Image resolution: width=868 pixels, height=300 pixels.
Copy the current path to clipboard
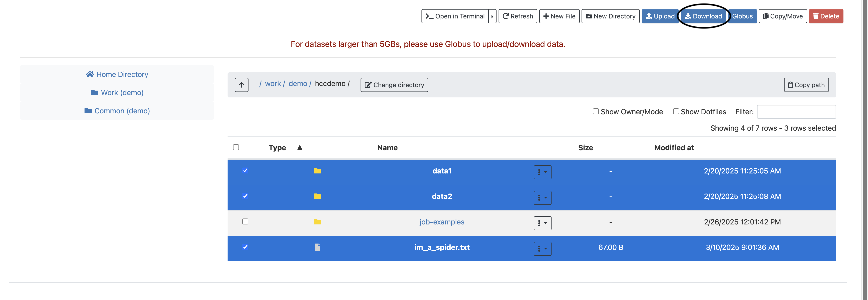806,85
